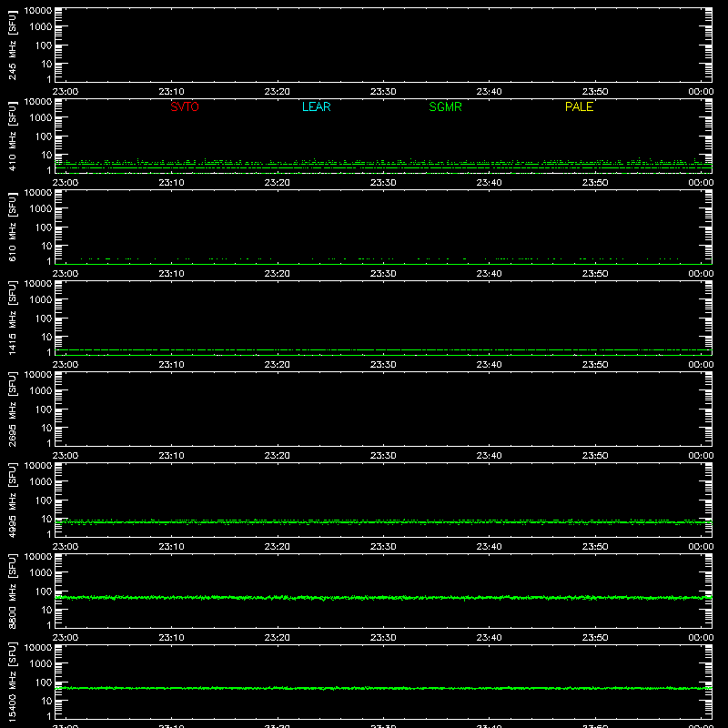Click the 100 y-axis label on 8800 MHz panel
The height and width of the screenshot is (728, 728).
(44, 591)
